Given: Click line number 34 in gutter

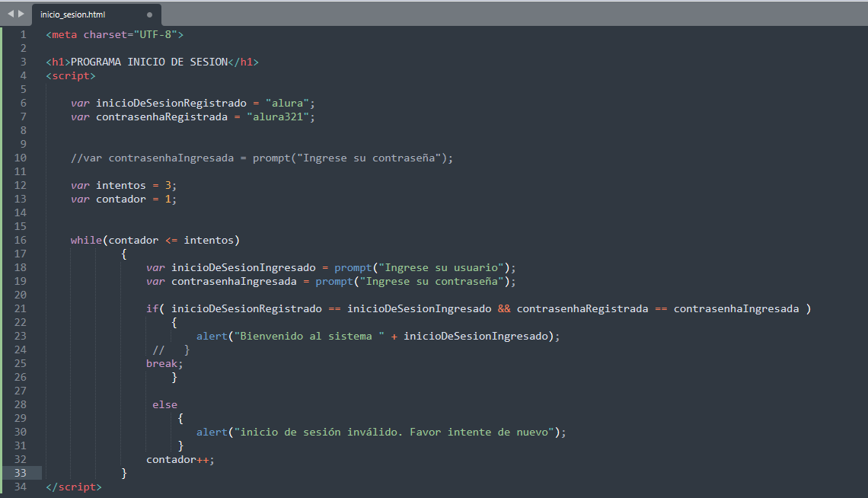Looking at the screenshot, I should coord(21,487).
